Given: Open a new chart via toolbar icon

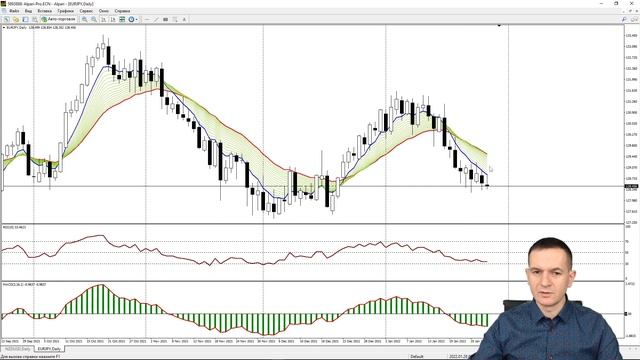Looking at the screenshot, I should pos(7,19).
